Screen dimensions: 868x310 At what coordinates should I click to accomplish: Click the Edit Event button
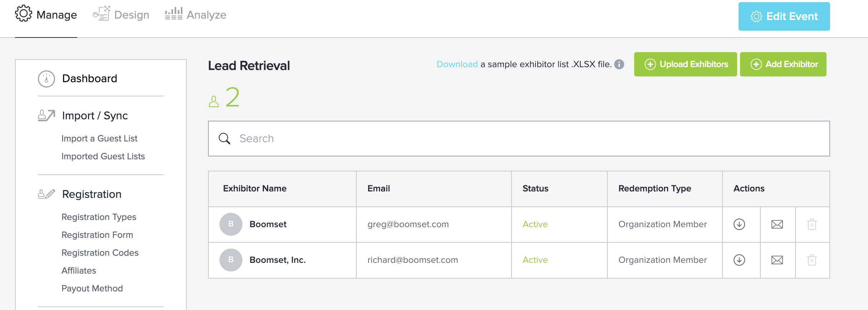click(x=784, y=16)
